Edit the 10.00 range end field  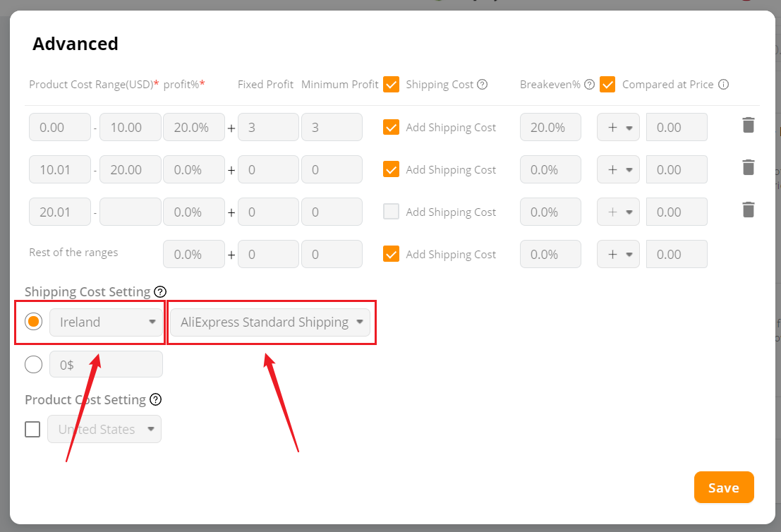click(x=131, y=127)
